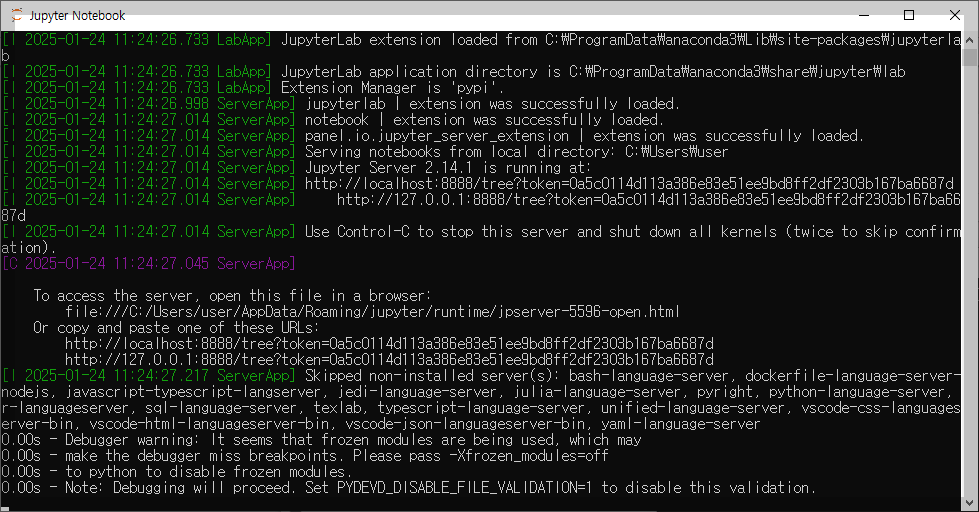Click 'panel.io.jupyter_server_extension' log line
The image size is (979, 512).
pyautogui.click(x=433, y=135)
